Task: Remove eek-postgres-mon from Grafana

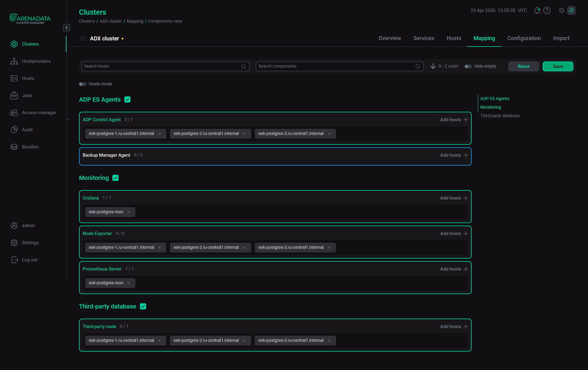Action: 129,212
